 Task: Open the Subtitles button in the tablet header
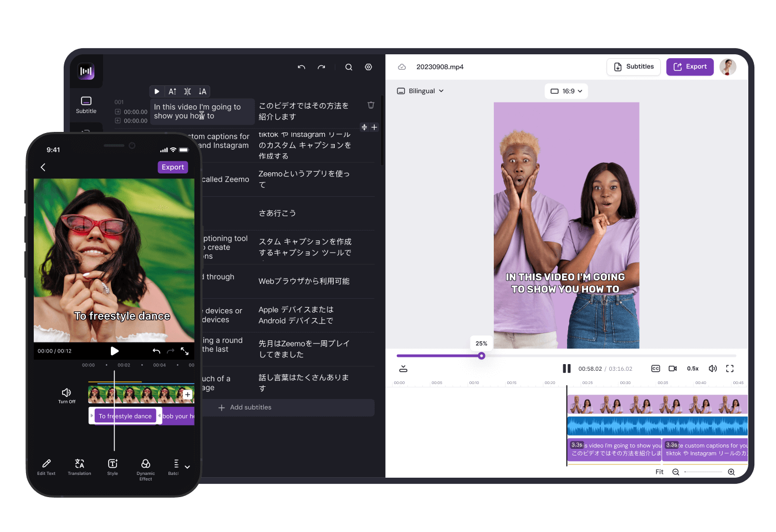[634, 66]
